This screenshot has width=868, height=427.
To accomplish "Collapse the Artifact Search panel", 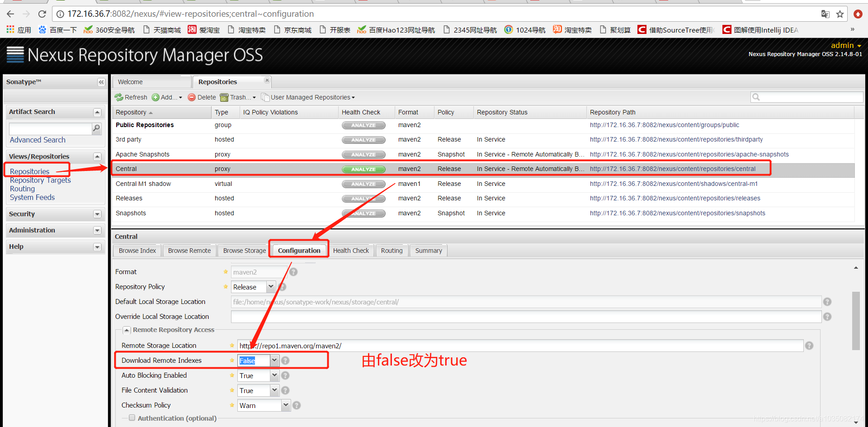I will 97,112.
